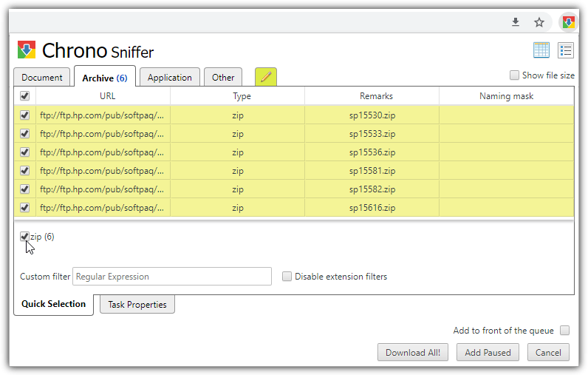Click the sp15530.zip remarks cell
Screen dimensions: 588x375
click(372, 115)
